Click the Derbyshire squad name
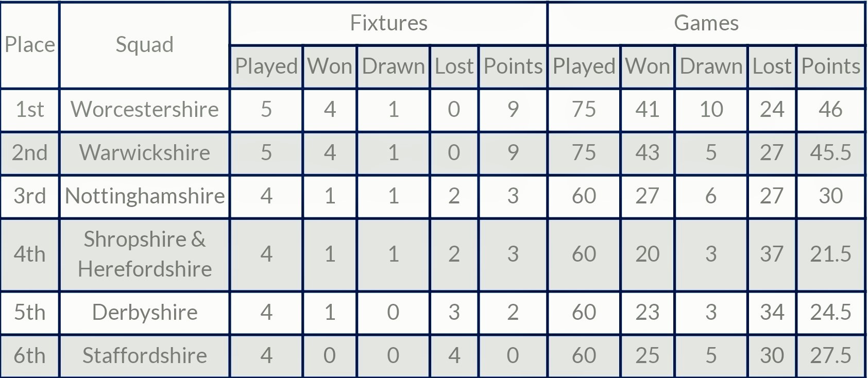This screenshot has width=868, height=378. pyautogui.click(x=144, y=312)
